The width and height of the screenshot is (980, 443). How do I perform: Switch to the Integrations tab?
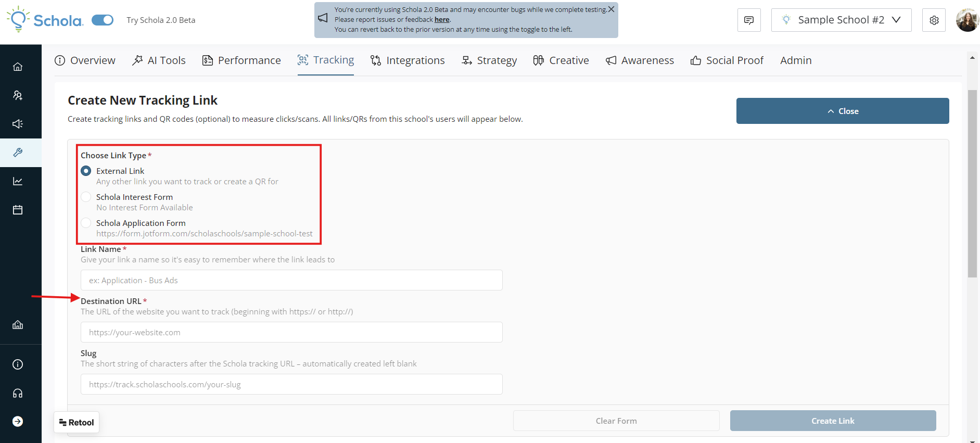point(408,60)
